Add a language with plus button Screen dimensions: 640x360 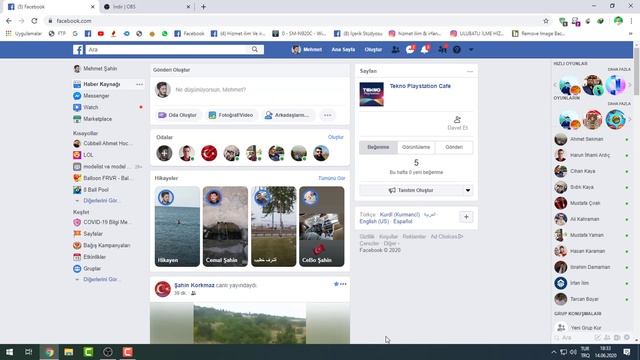click(466, 217)
